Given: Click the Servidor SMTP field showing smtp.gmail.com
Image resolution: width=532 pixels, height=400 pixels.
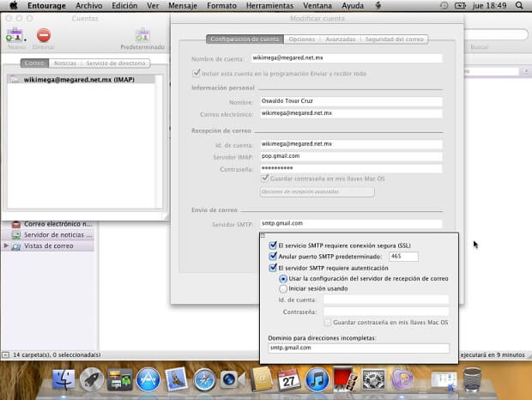Looking at the screenshot, I should (351, 223).
